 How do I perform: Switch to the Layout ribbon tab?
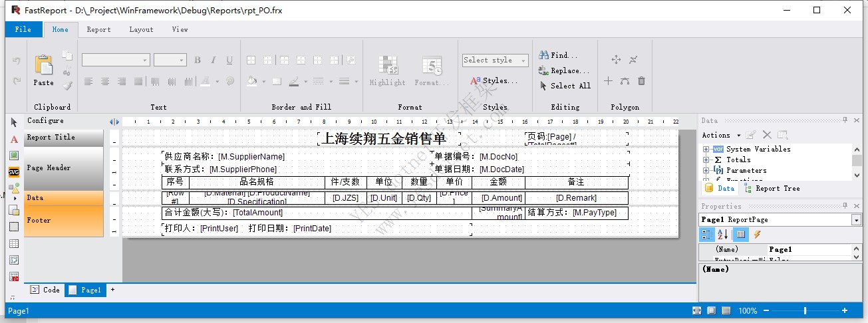(141, 29)
